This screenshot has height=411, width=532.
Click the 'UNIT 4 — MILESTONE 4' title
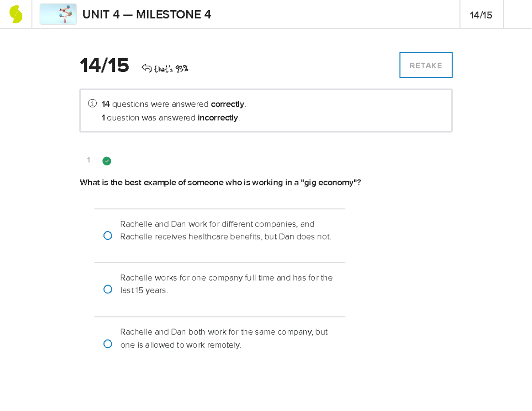147,15
